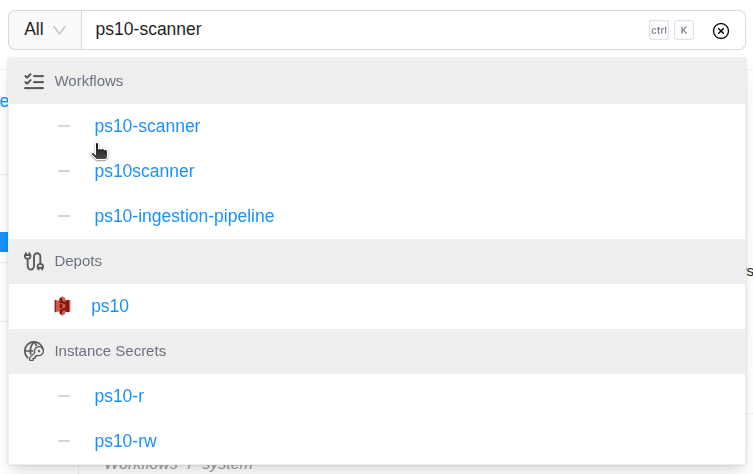Viewport: 753px width, 474px height.
Task: Click the Instance Secrets section icon
Action: [x=34, y=351]
